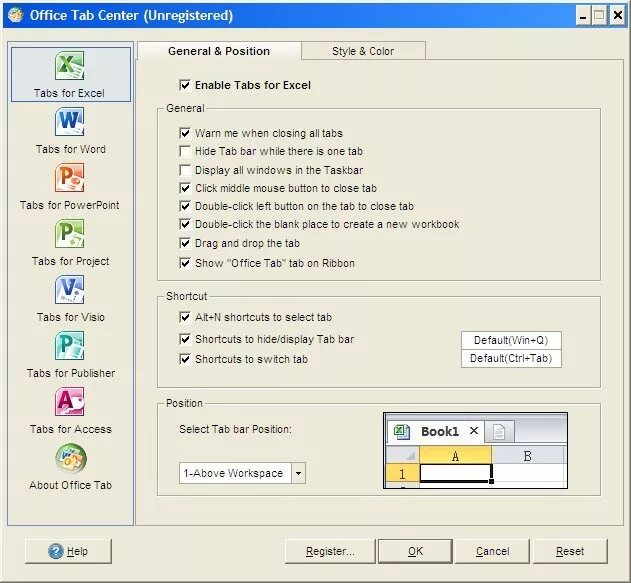This screenshot has width=631, height=583.
Task: Enable Hide Tab bar while there is one tab
Action: pos(185,151)
